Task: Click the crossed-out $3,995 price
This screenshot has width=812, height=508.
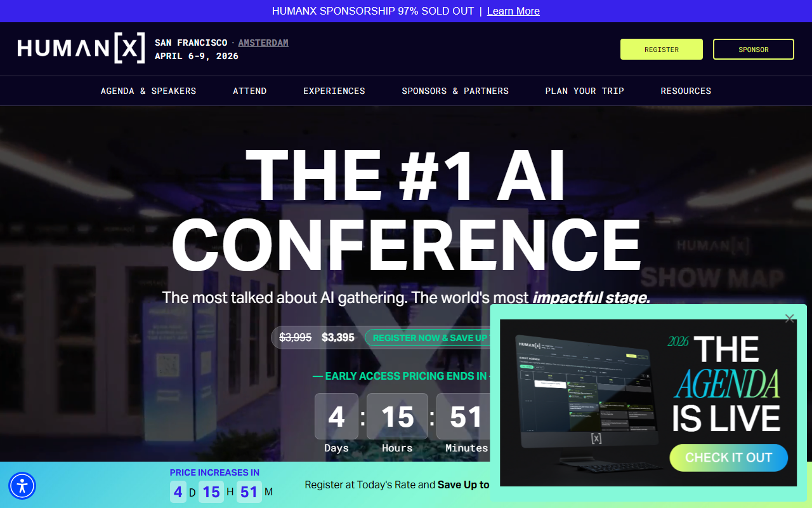Action: 296,338
